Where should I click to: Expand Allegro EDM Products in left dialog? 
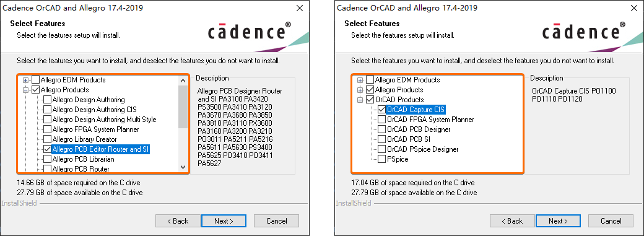pos(26,80)
